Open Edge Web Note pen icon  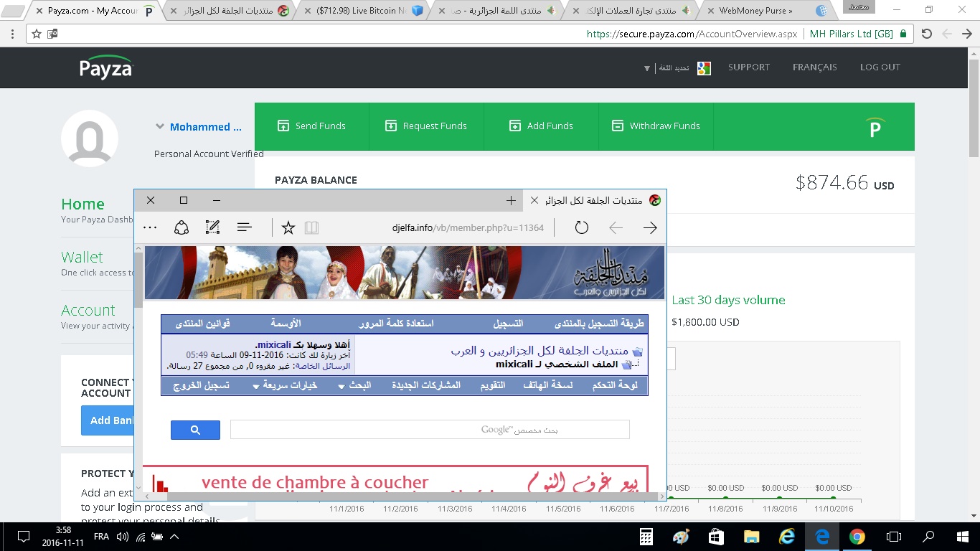click(x=212, y=228)
